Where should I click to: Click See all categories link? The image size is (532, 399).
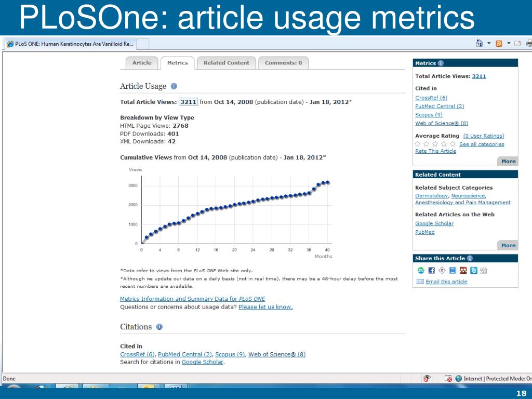pos(482,144)
